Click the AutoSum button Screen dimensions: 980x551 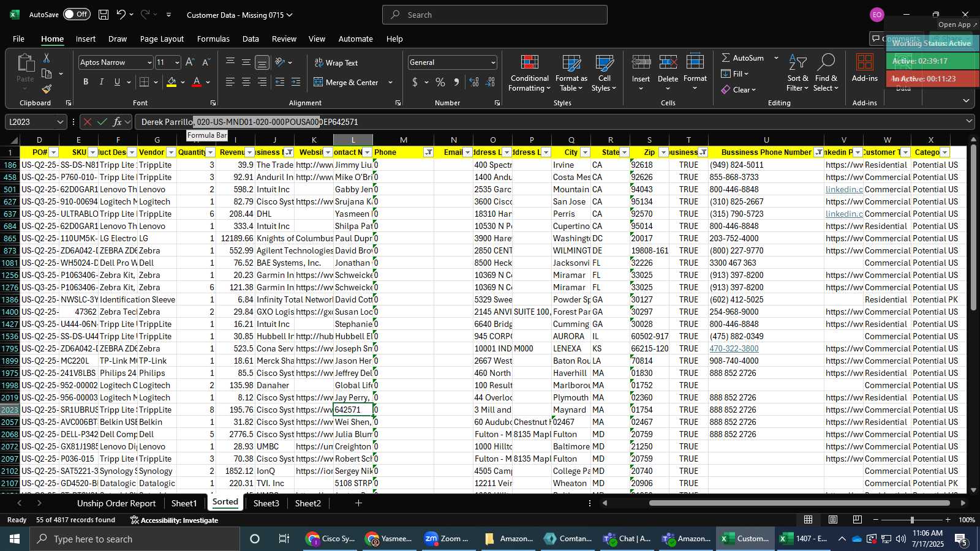(742, 58)
